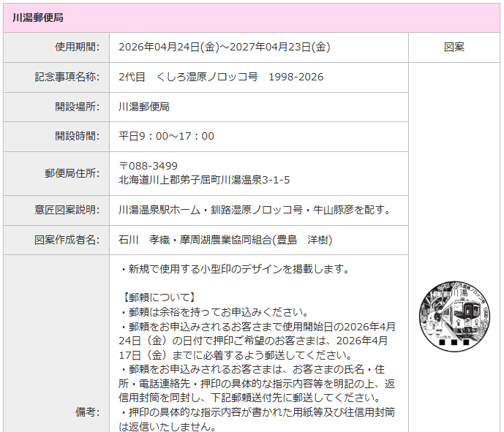This screenshot has width=504, height=432.
Task: Click the line mentioning 17日（金）までに必着
Action: point(236,355)
